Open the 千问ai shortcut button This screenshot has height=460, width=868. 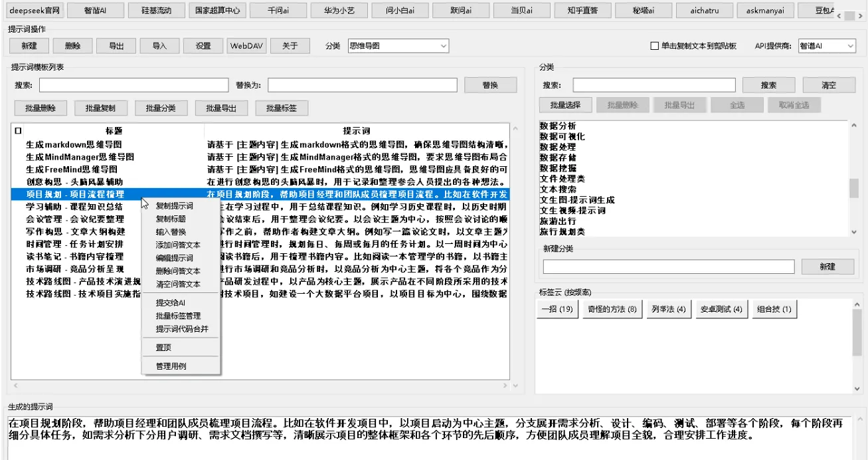pos(278,11)
